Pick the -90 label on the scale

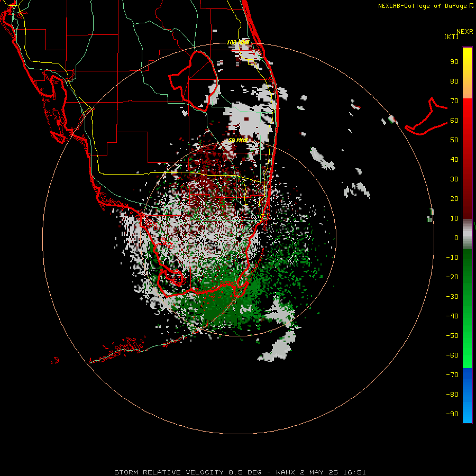coord(452,414)
